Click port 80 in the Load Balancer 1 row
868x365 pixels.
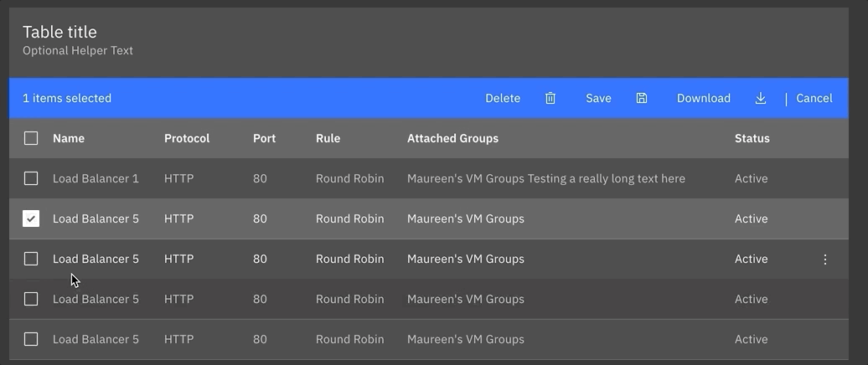pos(260,178)
